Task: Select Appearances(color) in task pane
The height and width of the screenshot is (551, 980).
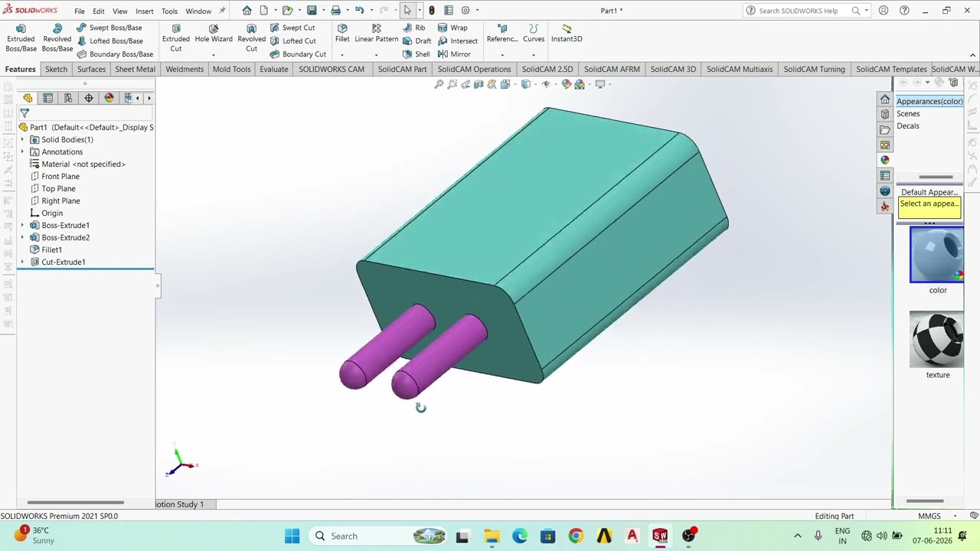Action: coord(929,101)
